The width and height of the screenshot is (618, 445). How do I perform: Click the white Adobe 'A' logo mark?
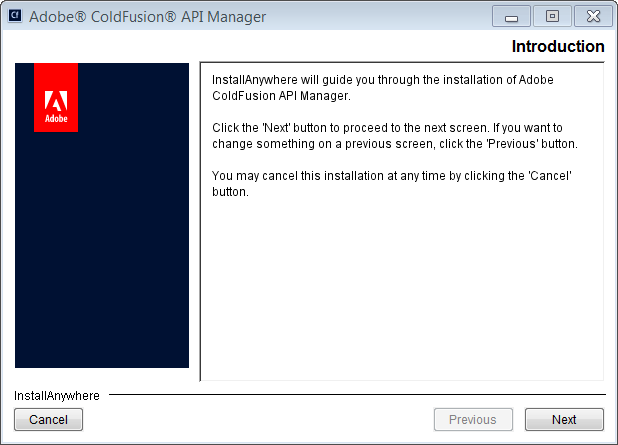[56, 100]
